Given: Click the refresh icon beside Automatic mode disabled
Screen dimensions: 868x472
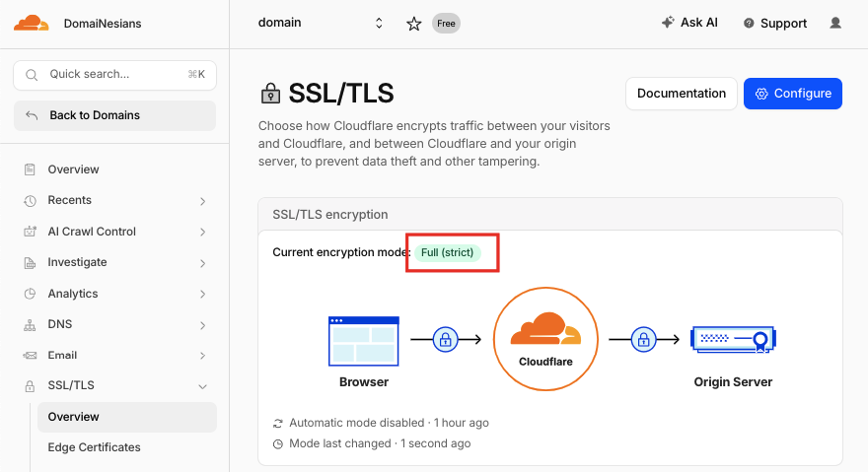Looking at the screenshot, I should point(278,424).
